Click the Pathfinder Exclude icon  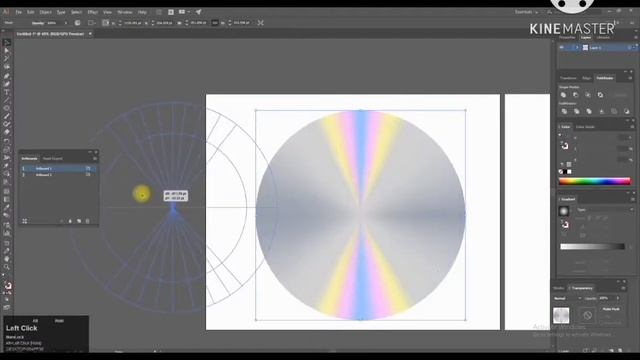coord(600,95)
